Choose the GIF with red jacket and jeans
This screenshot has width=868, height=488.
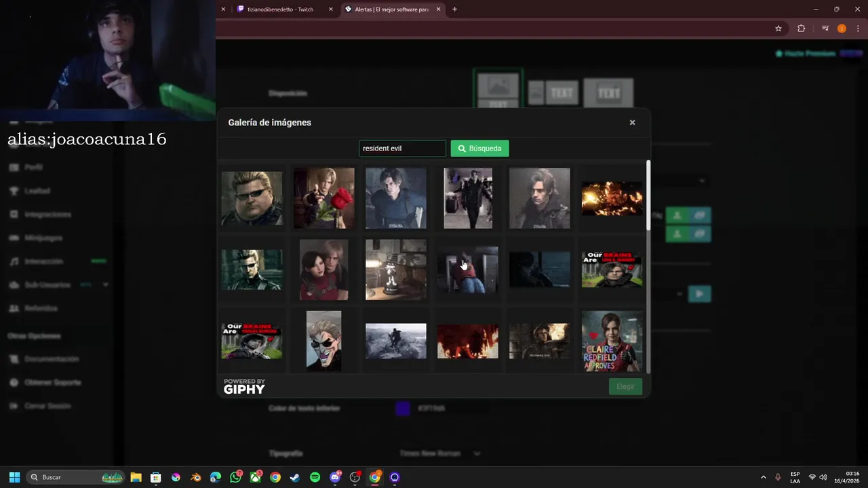pyautogui.click(x=468, y=270)
